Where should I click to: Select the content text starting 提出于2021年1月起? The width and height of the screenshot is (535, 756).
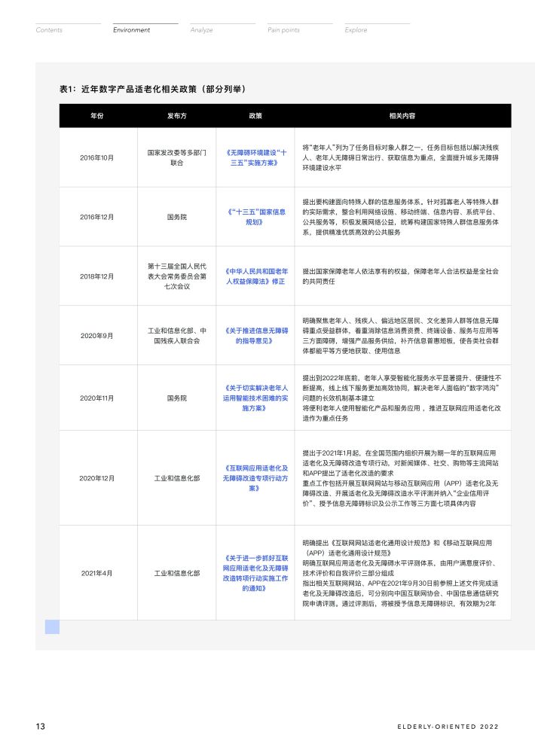point(401,478)
